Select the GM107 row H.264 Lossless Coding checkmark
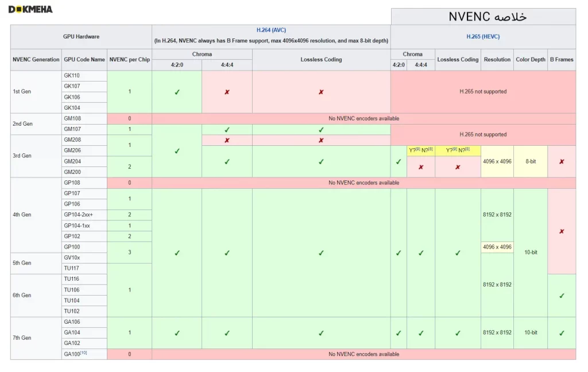 pyautogui.click(x=321, y=130)
